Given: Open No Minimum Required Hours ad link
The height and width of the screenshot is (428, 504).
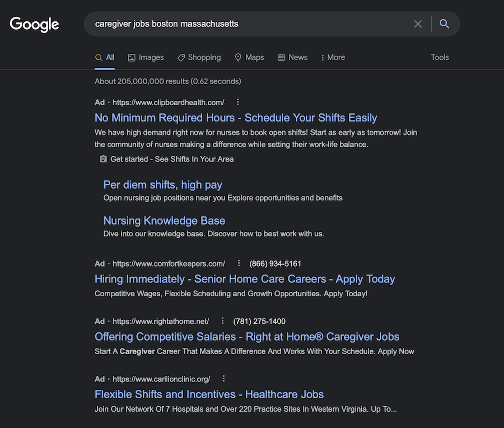Looking at the screenshot, I should 236,118.
